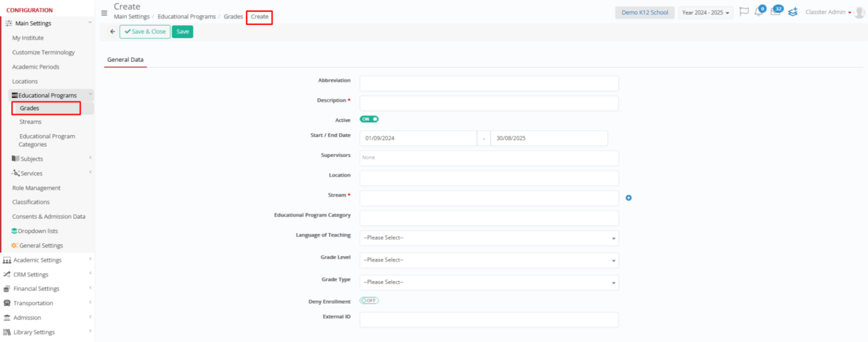Open the messages envelope icon
Viewport: 868px width, 342px height.
click(x=776, y=11)
